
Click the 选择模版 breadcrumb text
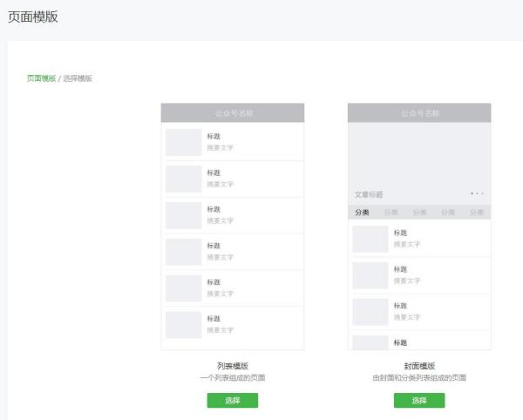tap(78, 78)
